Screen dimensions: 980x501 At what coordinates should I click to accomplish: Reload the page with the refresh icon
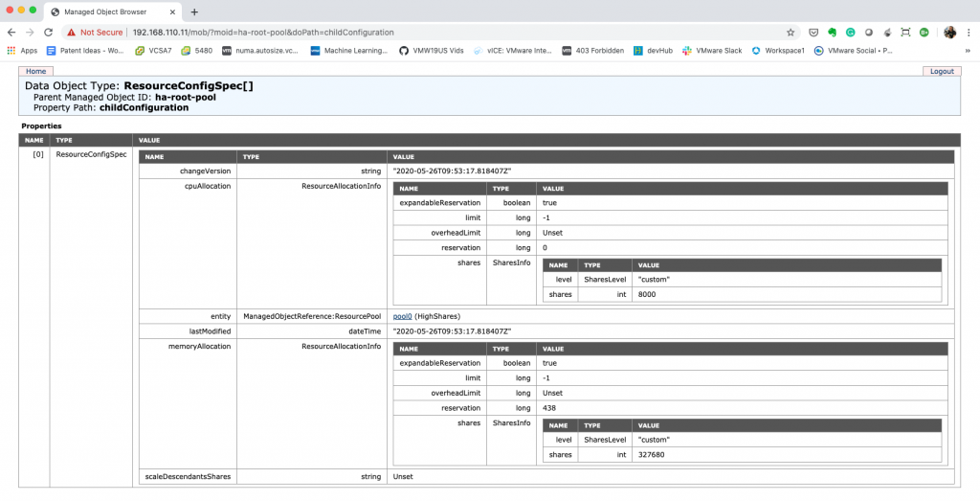point(50,32)
